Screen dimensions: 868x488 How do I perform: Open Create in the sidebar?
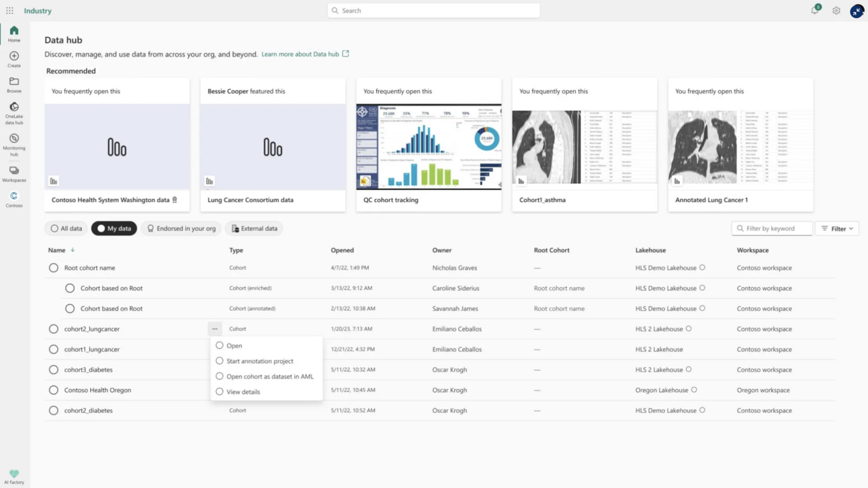[14, 60]
